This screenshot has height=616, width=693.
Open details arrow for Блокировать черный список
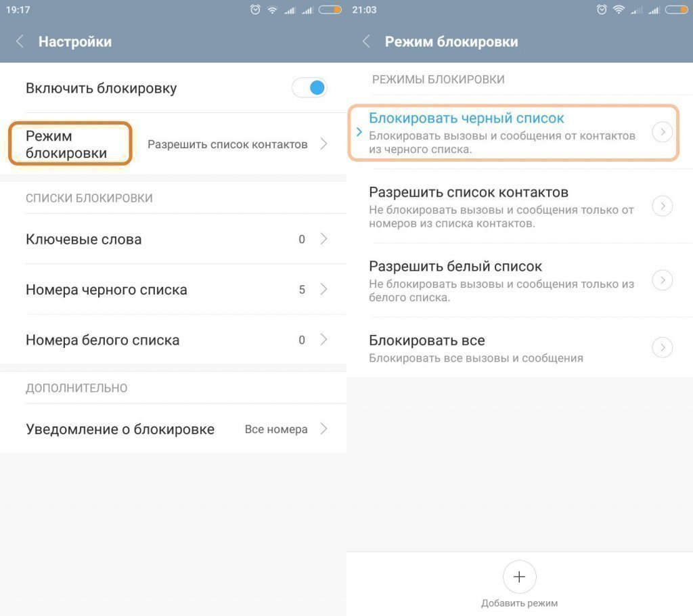click(663, 132)
